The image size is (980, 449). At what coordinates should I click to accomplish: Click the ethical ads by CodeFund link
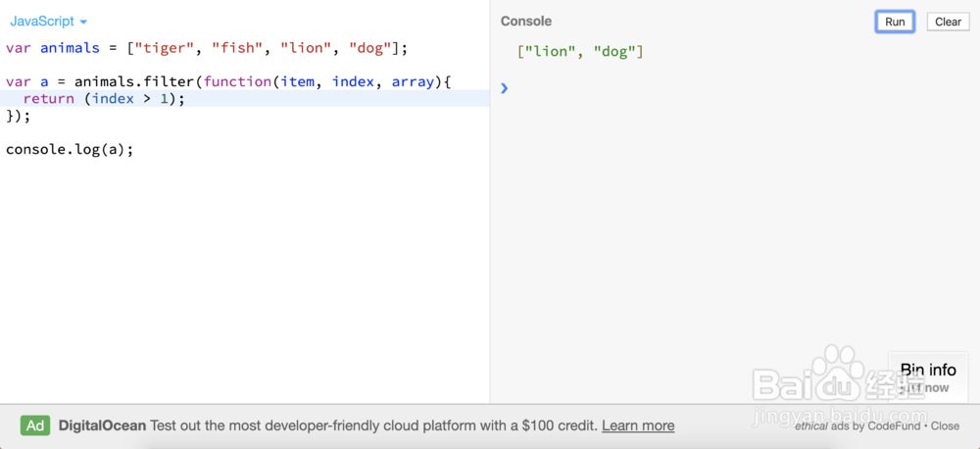coord(858,425)
